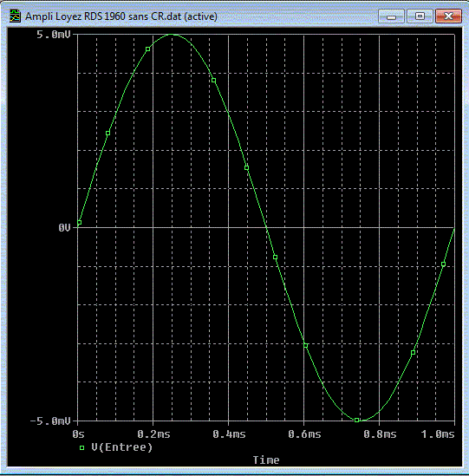
Task: Click the -5.0mV Y-axis label
Action: (50, 421)
